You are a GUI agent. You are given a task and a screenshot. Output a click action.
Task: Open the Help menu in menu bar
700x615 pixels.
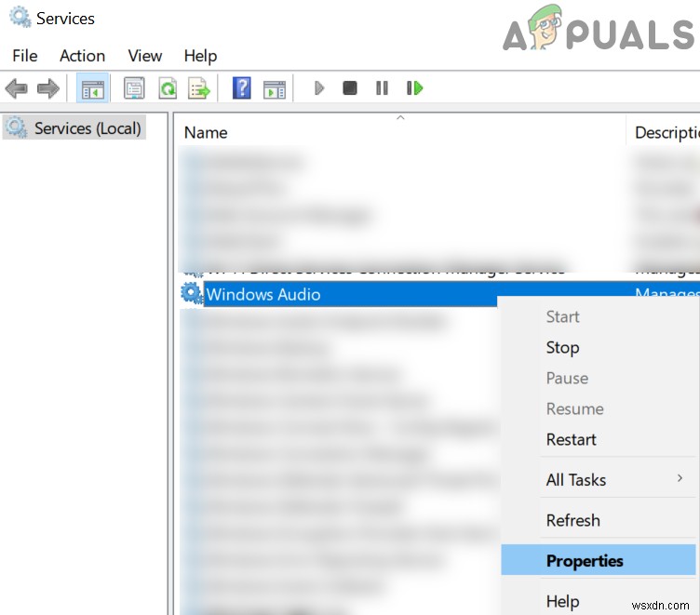coord(200,56)
